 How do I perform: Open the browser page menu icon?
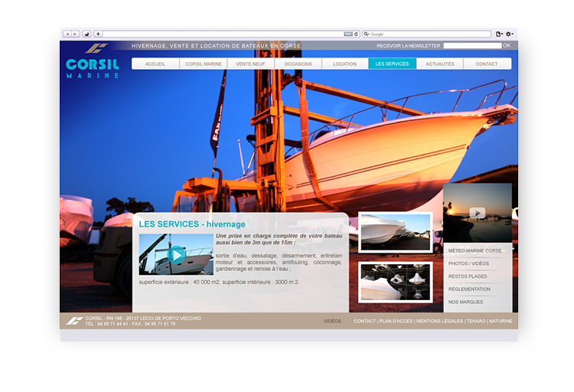[x=499, y=34]
